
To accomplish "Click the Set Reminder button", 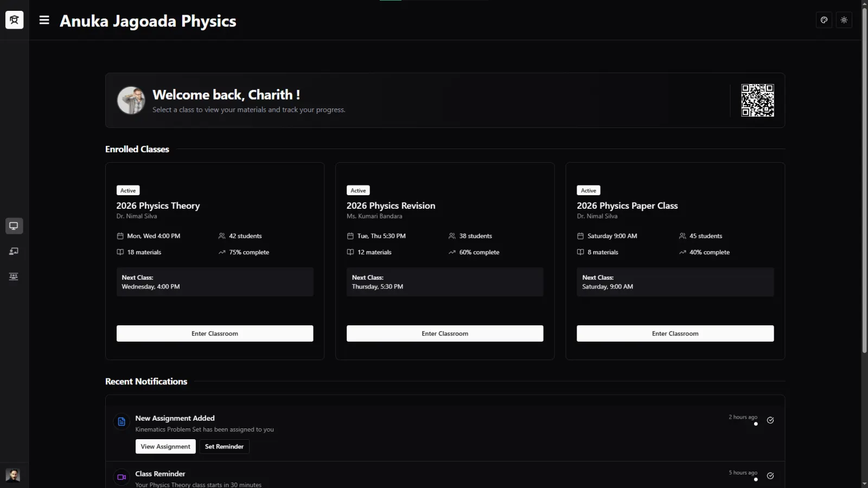I will click(x=224, y=446).
